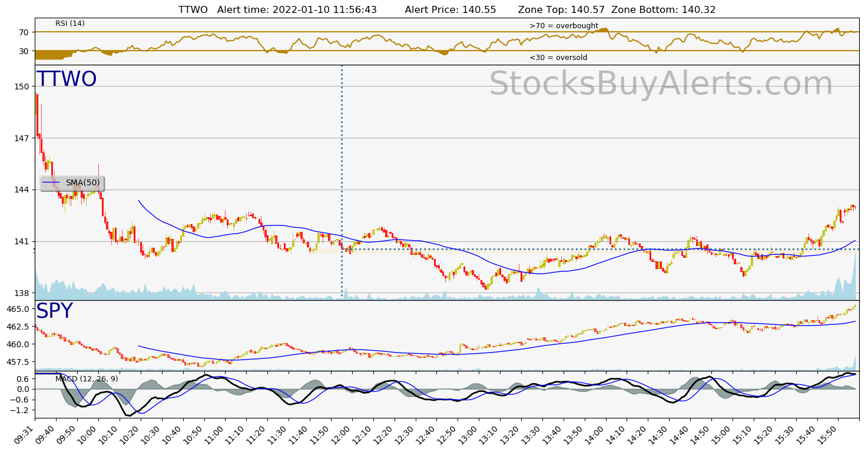The width and height of the screenshot is (868, 452).
Task: Click 'Zone Top: 140.57' in the title
Action: 562,10
